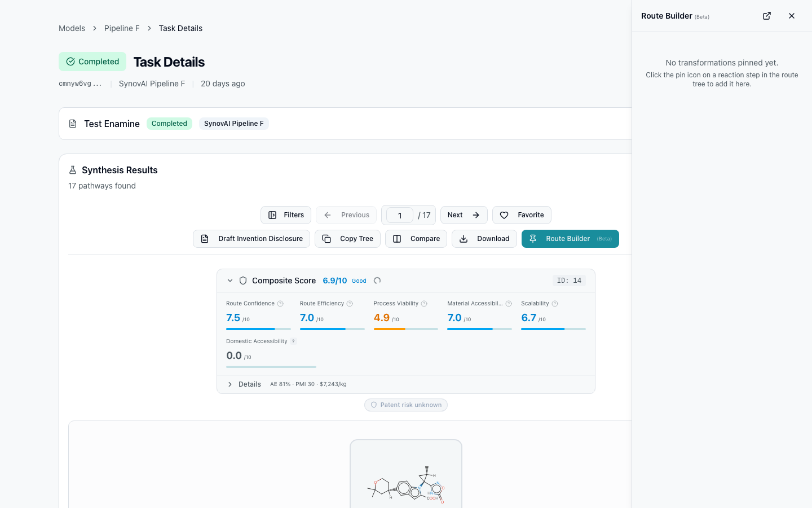Viewport: 812px width, 508px height.
Task: Click the SynovAI Pipeline F tag
Action: 233,124
